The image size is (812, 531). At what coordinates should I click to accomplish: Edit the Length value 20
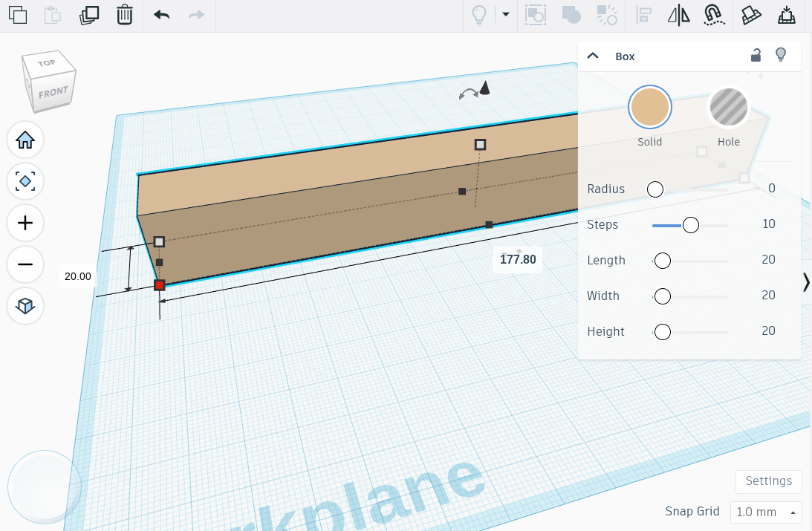pos(768,260)
